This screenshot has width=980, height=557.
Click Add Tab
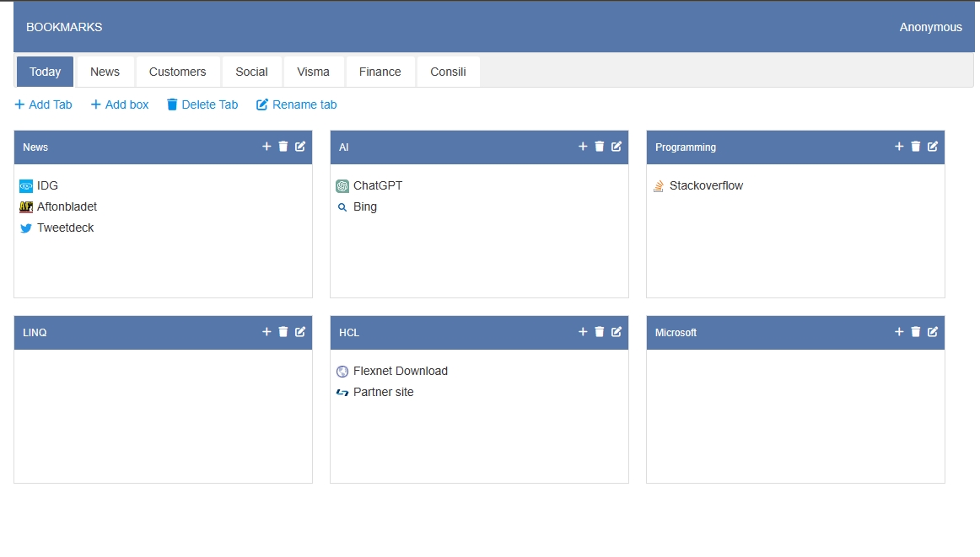[x=43, y=104]
